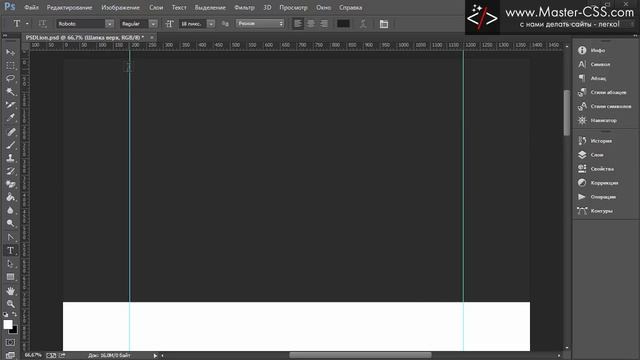Open the Навигатор panel
The height and width of the screenshot is (360, 640).
(605, 120)
